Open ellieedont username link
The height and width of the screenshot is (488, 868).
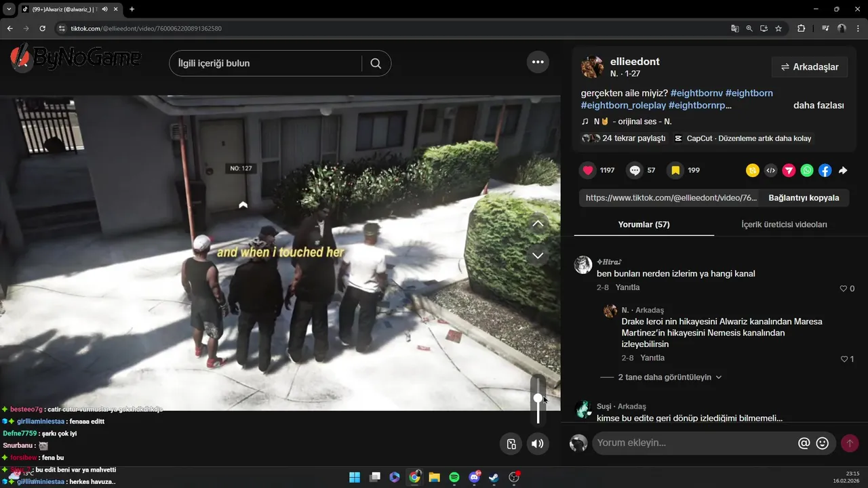pos(635,62)
